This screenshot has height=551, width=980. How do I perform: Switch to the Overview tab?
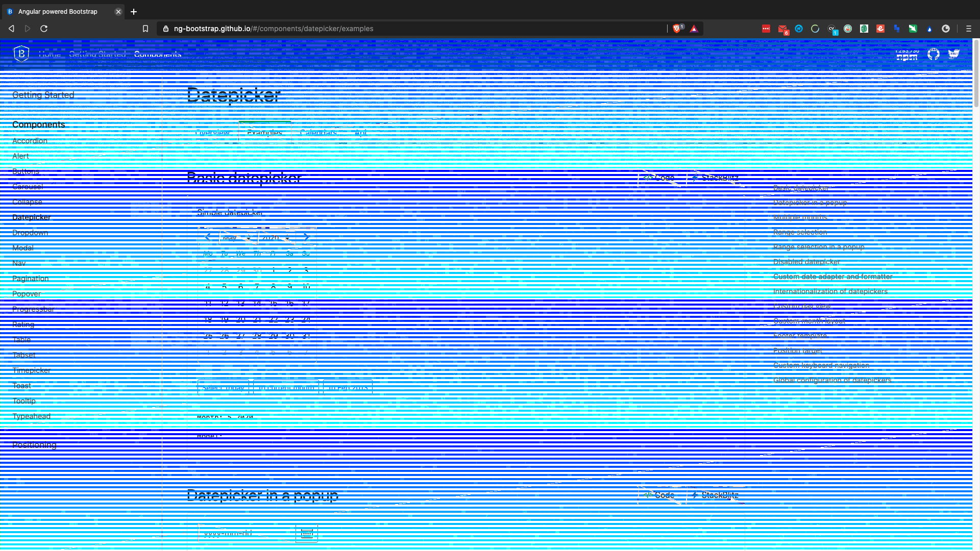tap(212, 133)
